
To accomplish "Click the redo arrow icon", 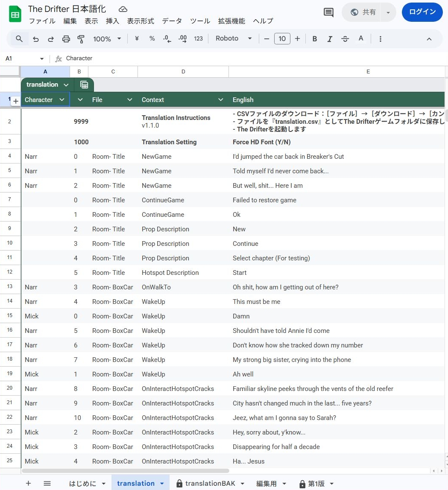I will [51, 39].
